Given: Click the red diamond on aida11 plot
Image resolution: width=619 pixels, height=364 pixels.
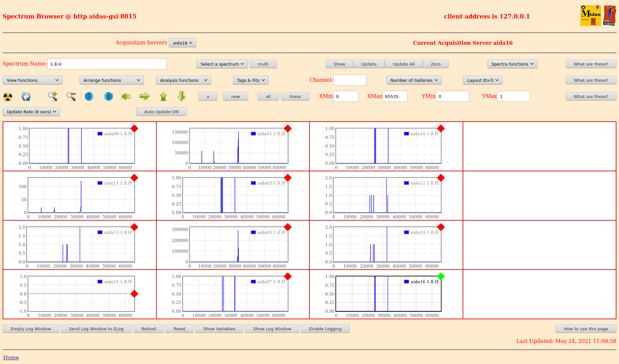Looking at the screenshot, I should click(x=134, y=178).
